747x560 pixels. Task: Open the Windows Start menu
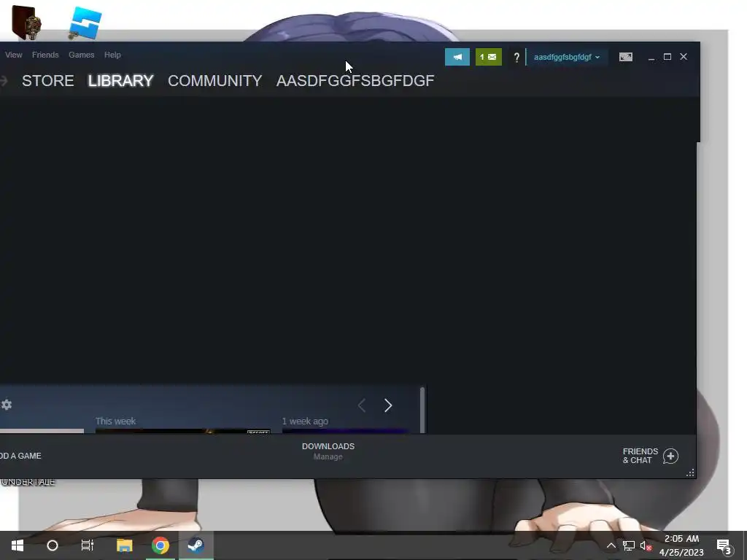tap(18, 545)
